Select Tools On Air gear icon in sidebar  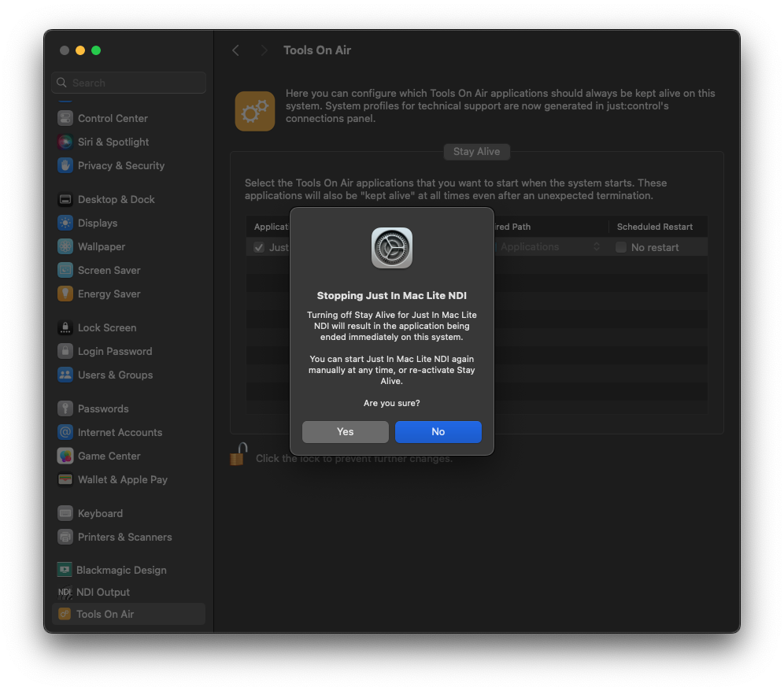(x=65, y=614)
